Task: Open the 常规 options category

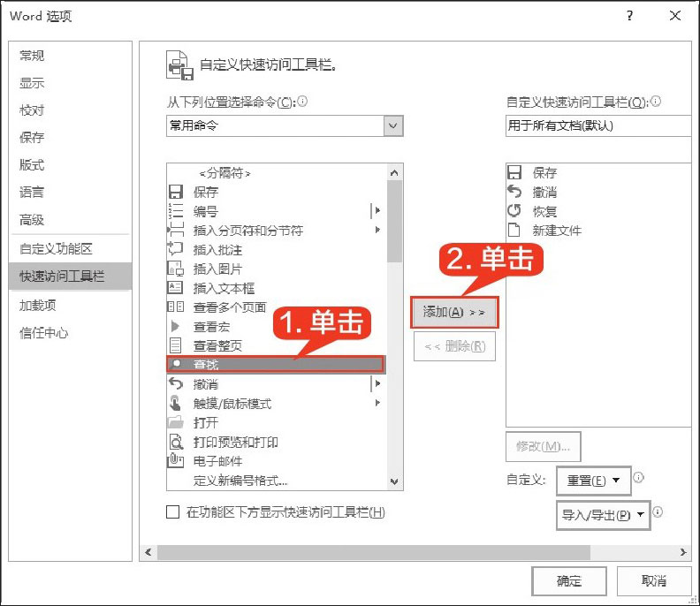Action: point(32,56)
